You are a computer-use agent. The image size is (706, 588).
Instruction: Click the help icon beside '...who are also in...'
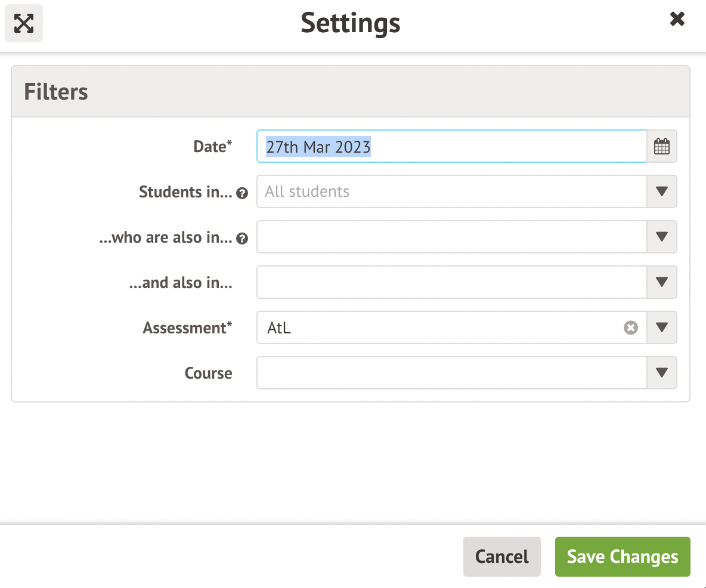(x=242, y=239)
